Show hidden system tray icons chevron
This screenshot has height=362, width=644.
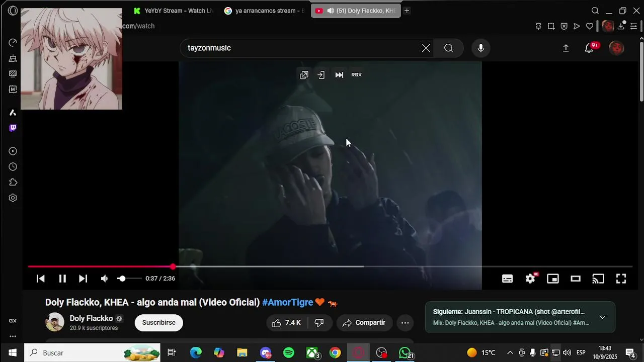510,353
